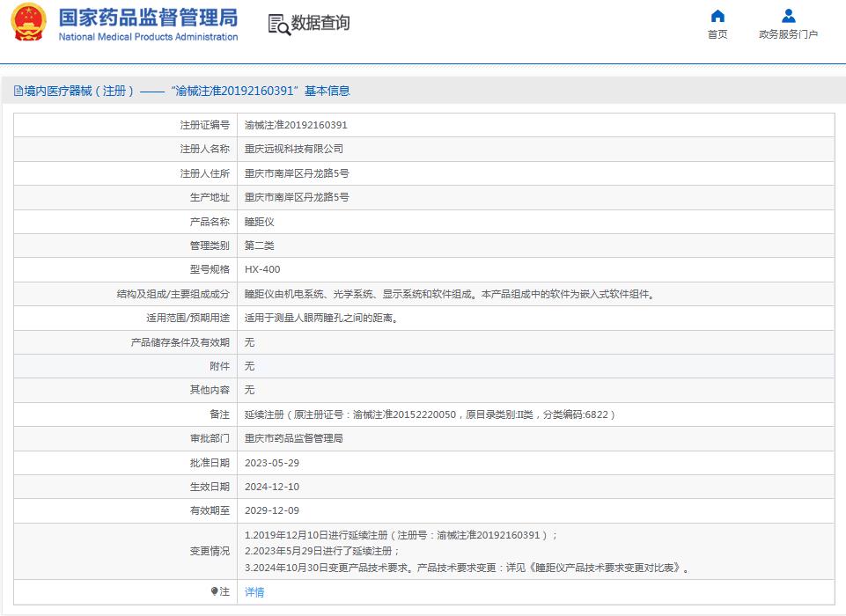Click the 政务服务门户 person icon

coord(788,16)
